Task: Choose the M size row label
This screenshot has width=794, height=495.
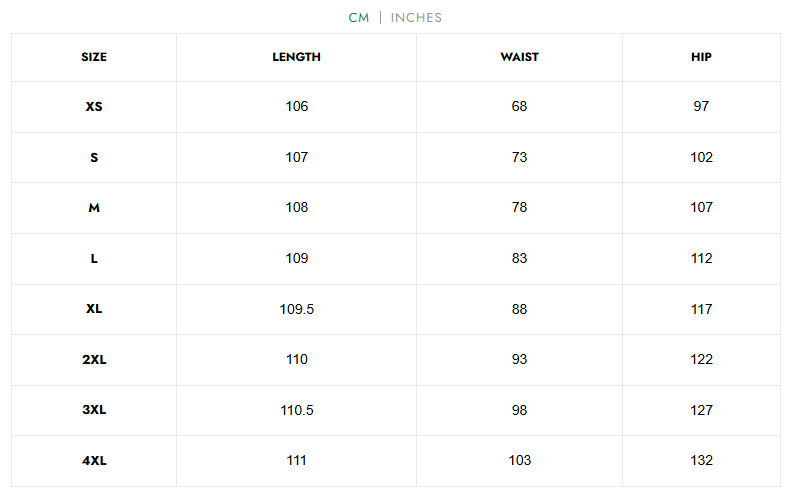Action: tap(94, 208)
